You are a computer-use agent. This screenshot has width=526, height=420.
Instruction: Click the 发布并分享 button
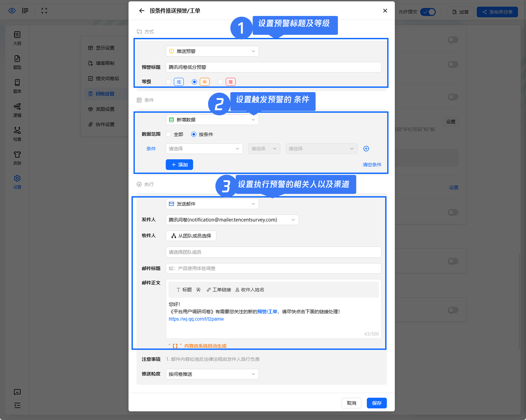(497, 12)
